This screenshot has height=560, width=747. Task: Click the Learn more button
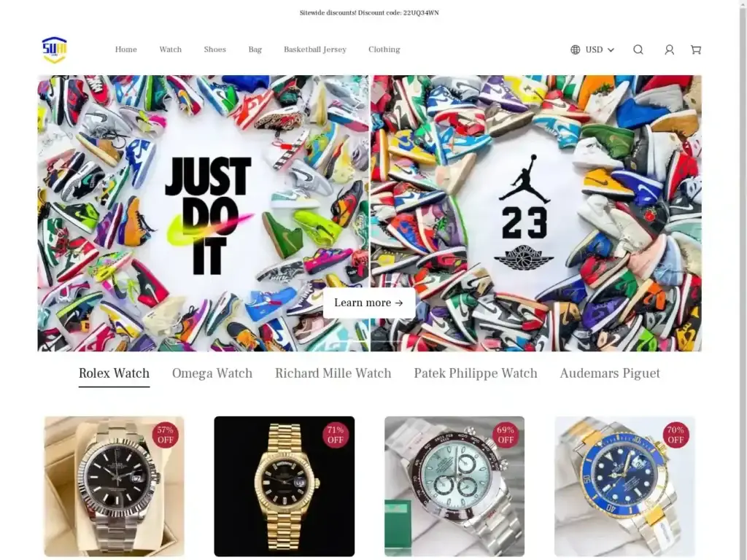click(368, 303)
